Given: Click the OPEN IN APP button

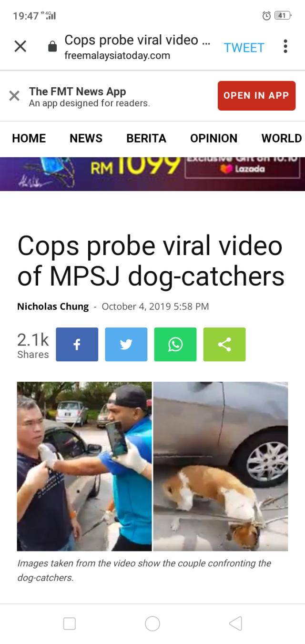Looking at the screenshot, I should pyautogui.click(x=256, y=95).
